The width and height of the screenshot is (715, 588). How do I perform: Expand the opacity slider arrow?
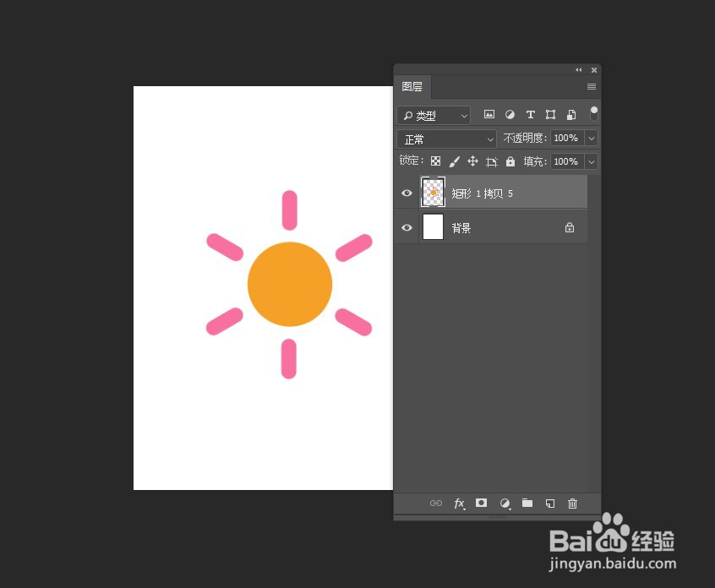point(592,138)
